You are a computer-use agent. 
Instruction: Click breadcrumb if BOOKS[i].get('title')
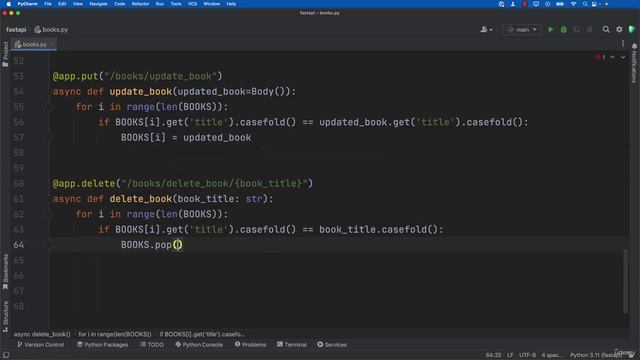pos(202,334)
